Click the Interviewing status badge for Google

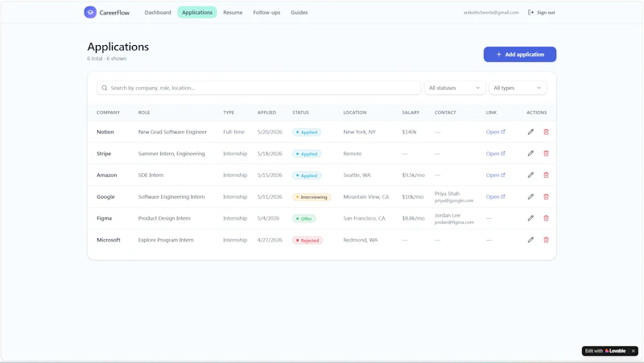312,197
